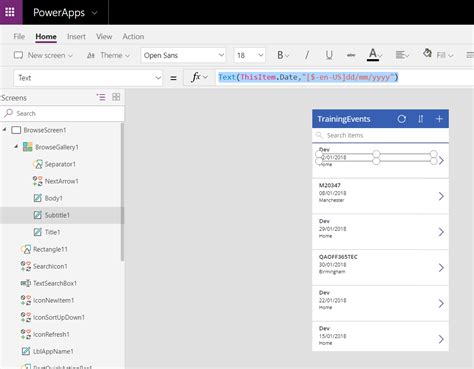Select BrowseGallery1 in the tree
The width and height of the screenshot is (474, 369).
[57, 147]
